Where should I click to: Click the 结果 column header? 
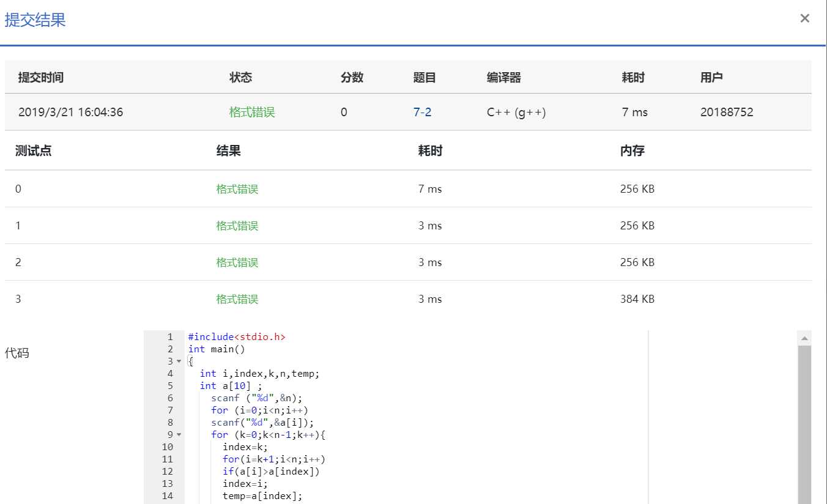(228, 151)
